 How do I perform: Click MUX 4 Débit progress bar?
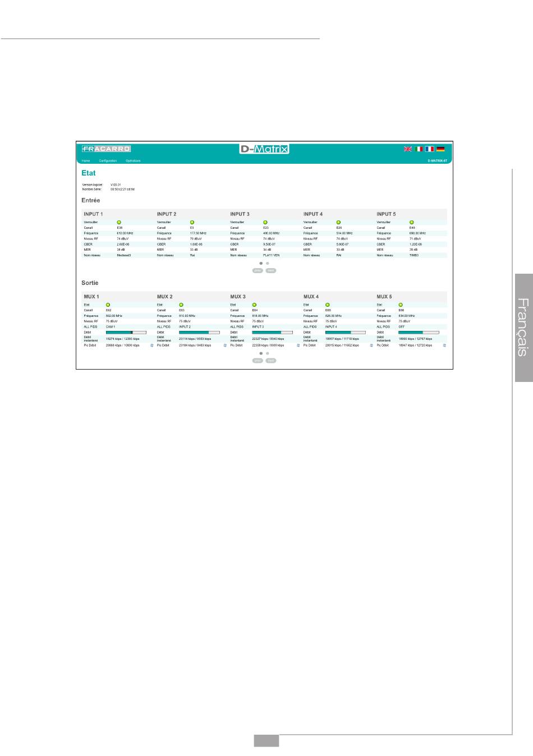pyautogui.click(x=346, y=333)
